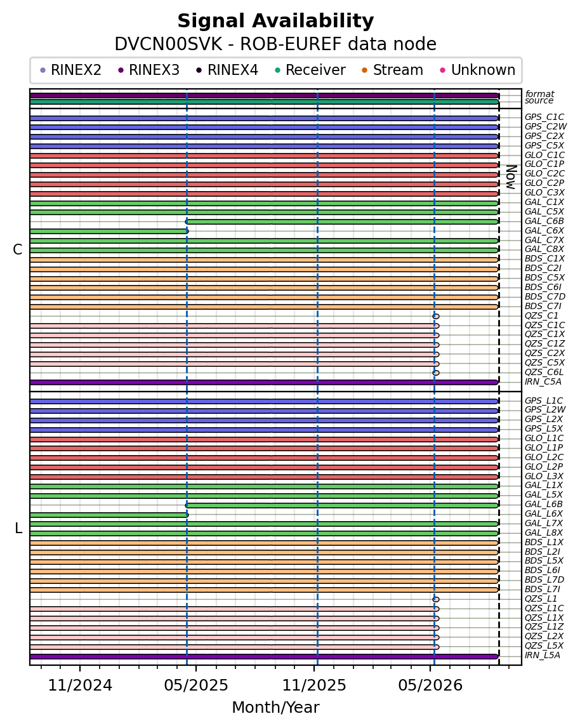Click the IRN_C5A signal label
580x728 pixels.
543,381
